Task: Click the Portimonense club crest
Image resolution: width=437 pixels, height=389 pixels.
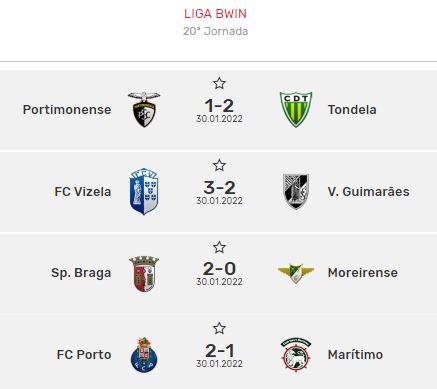Action: click(x=144, y=109)
